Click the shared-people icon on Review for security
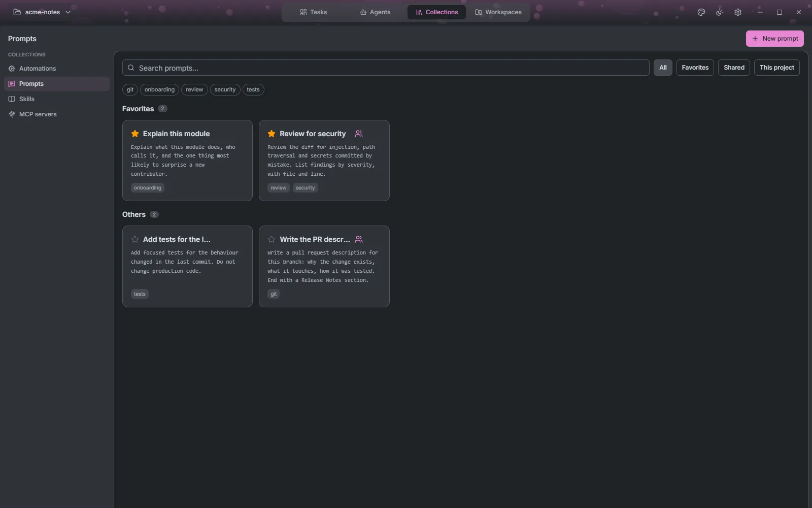The image size is (812, 508). click(x=359, y=134)
